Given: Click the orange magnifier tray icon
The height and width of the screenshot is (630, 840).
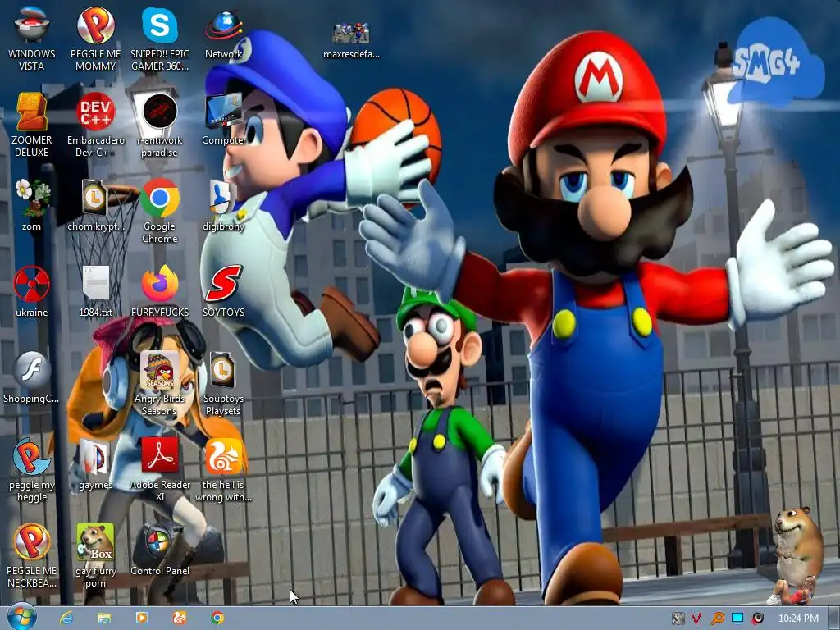Looking at the screenshot, I should click(x=717, y=619).
